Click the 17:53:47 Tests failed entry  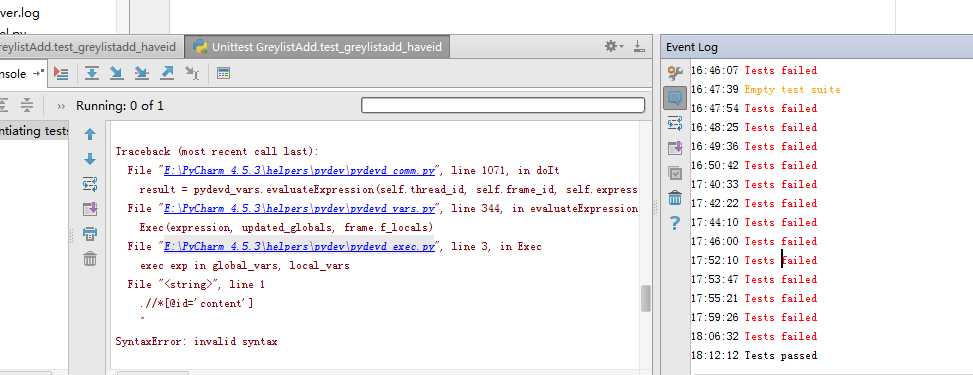tap(754, 279)
